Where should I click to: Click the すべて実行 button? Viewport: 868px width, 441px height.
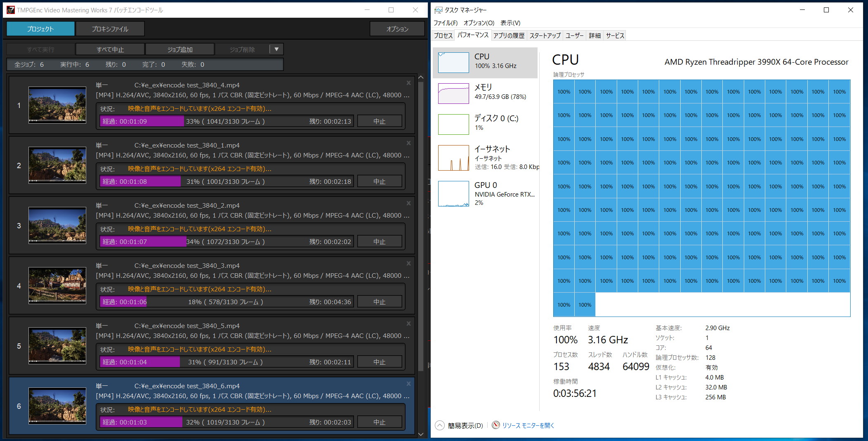tap(40, 49)
